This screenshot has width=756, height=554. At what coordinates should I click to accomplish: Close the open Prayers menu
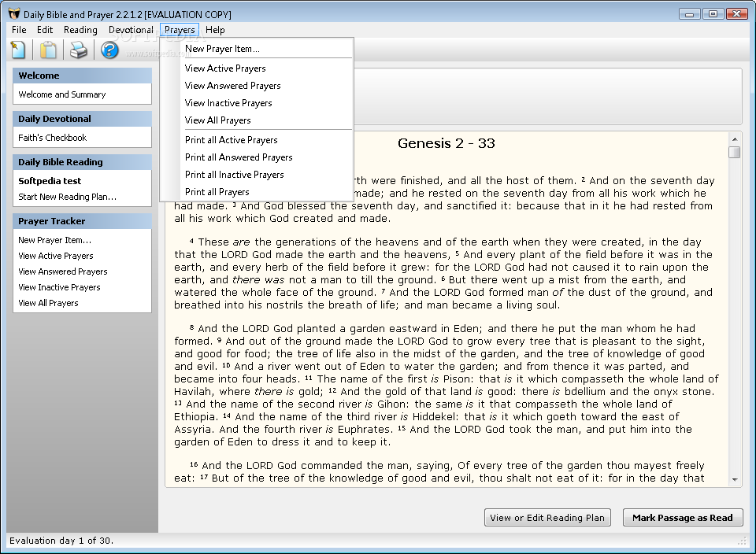tap(180, 30)
